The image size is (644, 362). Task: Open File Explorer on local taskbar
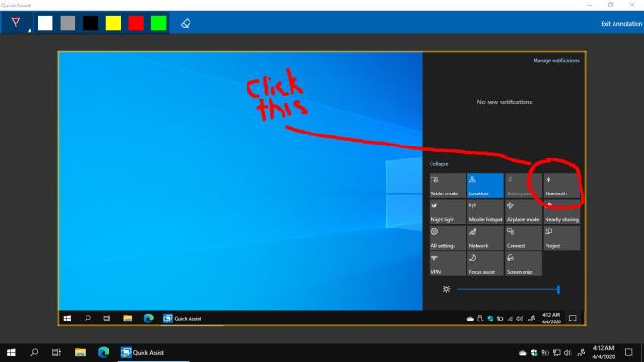[81, 353]
